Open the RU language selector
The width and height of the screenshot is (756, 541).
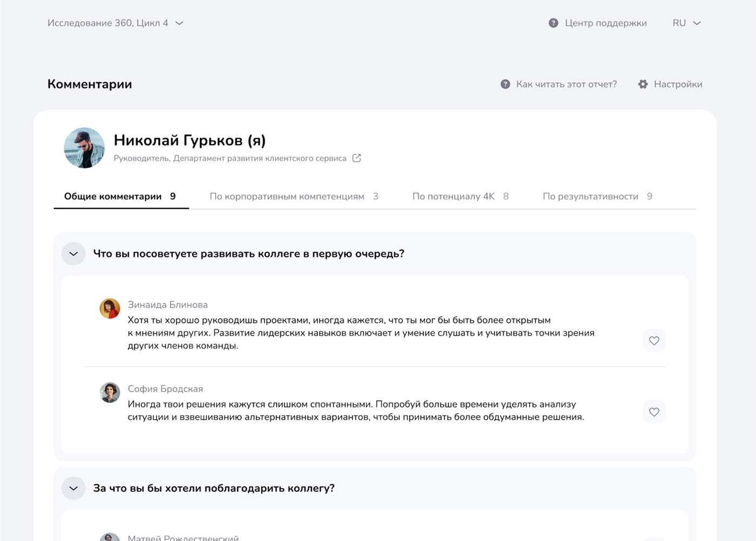(x=686, y=23)
